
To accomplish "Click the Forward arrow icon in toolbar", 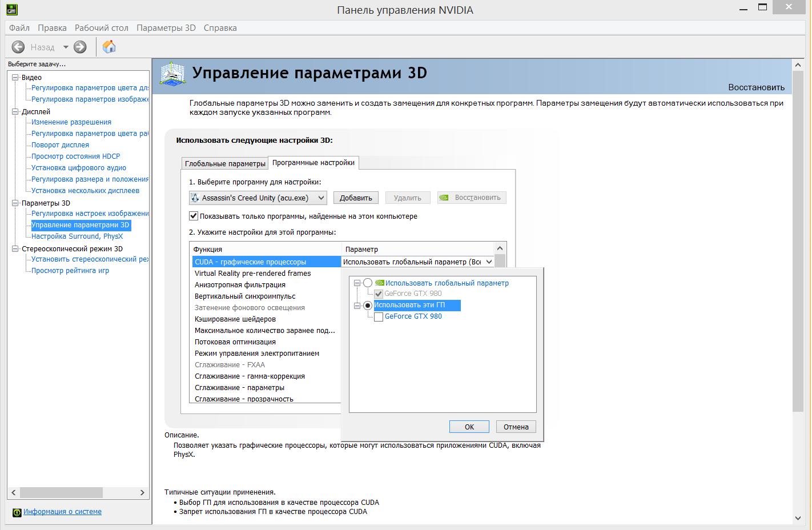I will pyautogui.click(x=80, y=47).
